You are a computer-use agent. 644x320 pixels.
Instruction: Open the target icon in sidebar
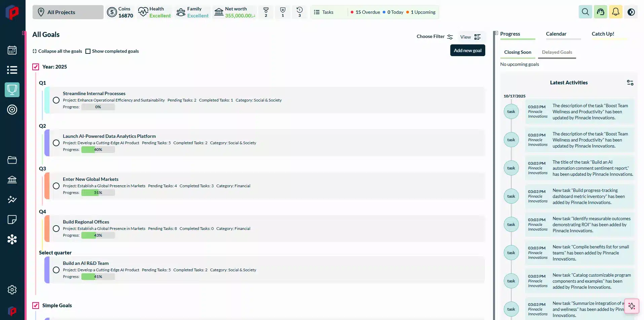point(12,110)
